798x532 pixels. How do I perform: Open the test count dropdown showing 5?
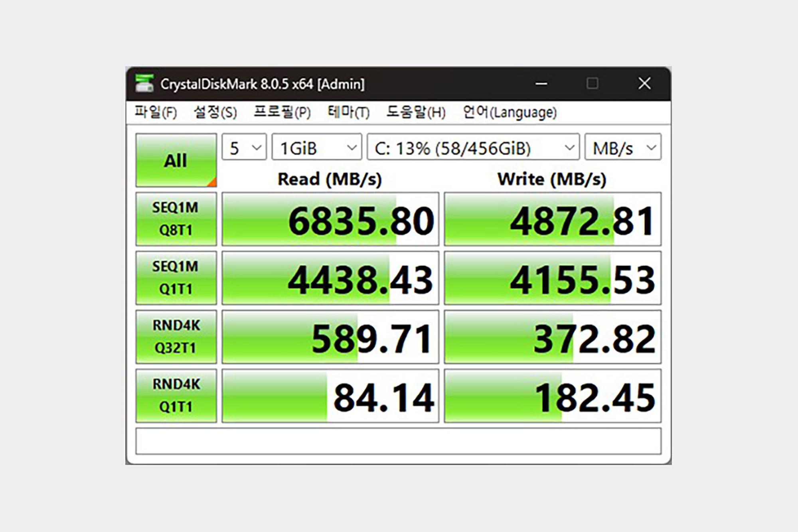244,148
